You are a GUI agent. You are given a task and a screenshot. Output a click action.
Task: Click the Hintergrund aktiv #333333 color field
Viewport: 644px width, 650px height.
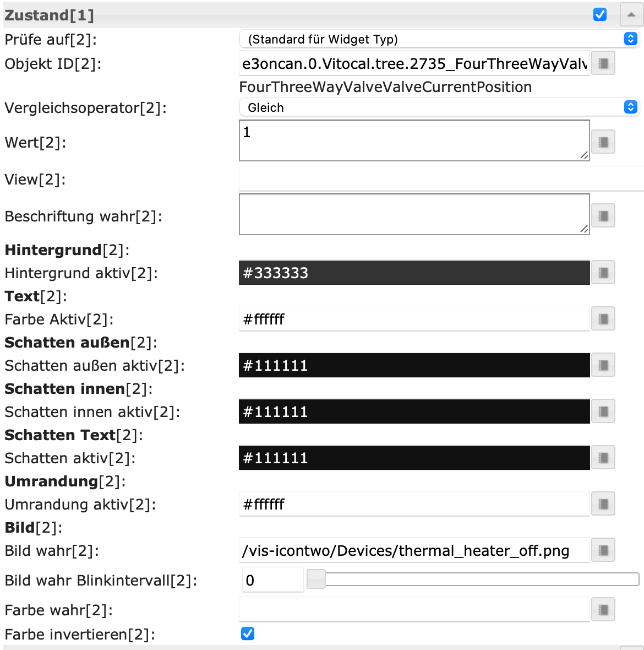click(x=414, y=273)
